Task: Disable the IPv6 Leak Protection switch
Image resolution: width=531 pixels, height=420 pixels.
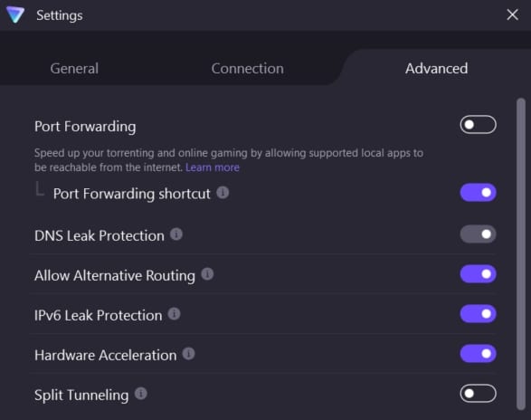Action: pos(478,314)
